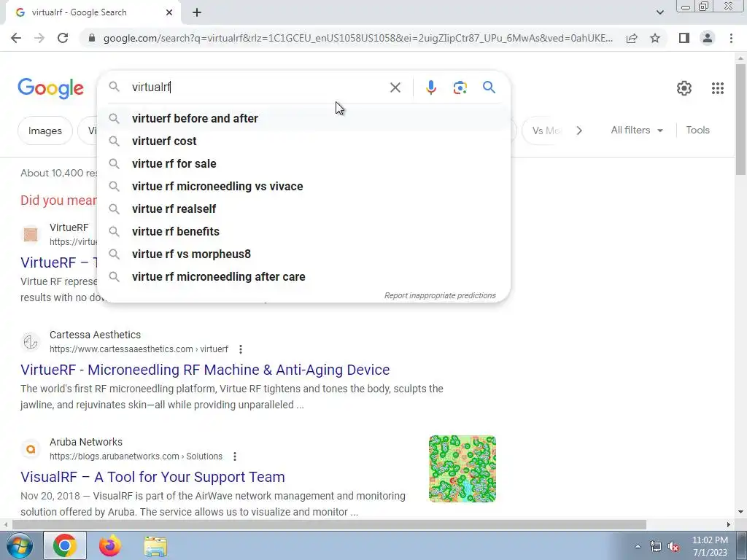The width and height of the screenshot is (747, 560).
Task: Choose suggestion virtue rf microneedling after care
Action: [303, 276]
